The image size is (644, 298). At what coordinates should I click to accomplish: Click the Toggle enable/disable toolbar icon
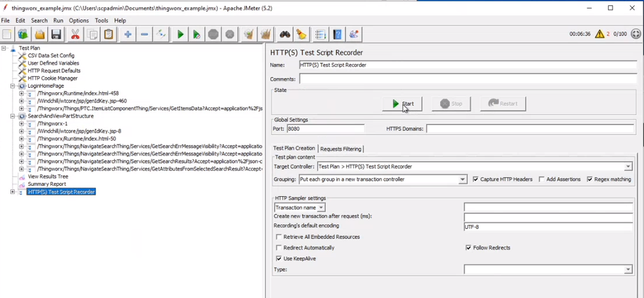(x=161, y=35)
